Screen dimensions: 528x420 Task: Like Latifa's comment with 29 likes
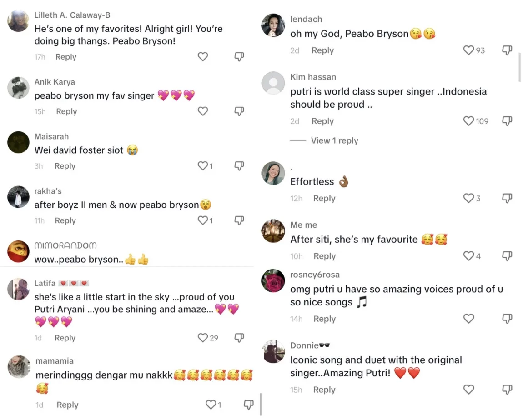click(203, 338)
